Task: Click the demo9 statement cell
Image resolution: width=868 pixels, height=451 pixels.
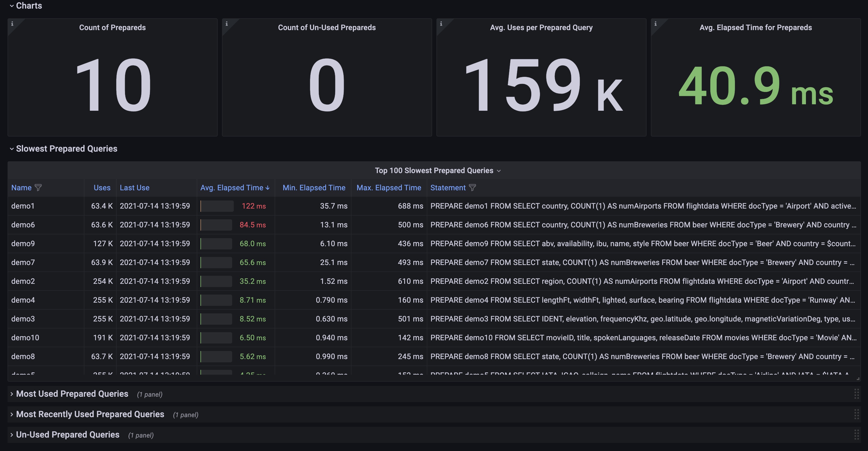Action: [x=642, y=244]
